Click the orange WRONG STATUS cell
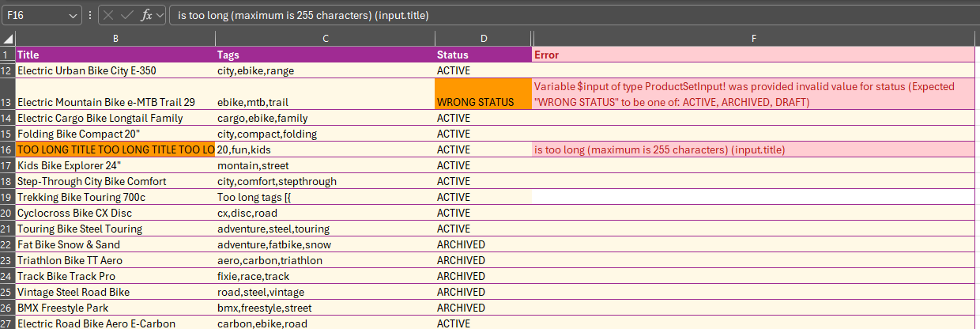 coord(483,94)
